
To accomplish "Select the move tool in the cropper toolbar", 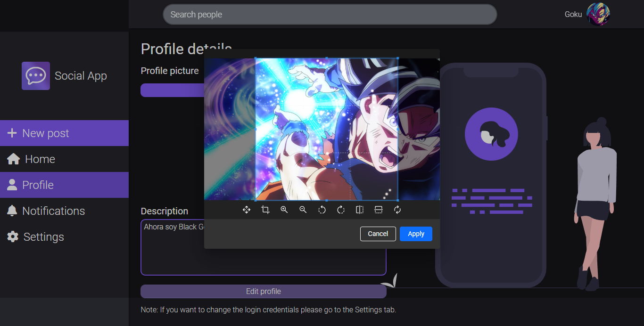I will point(247,210).
